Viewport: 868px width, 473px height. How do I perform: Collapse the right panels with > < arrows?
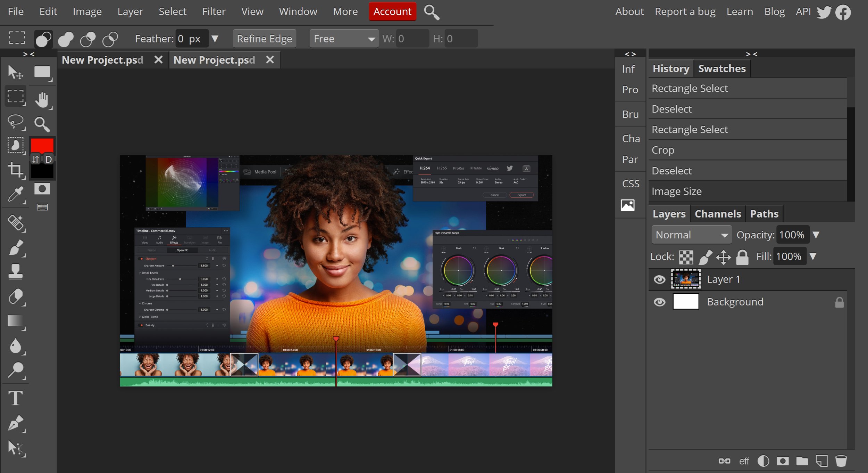(x=751, y=54)
